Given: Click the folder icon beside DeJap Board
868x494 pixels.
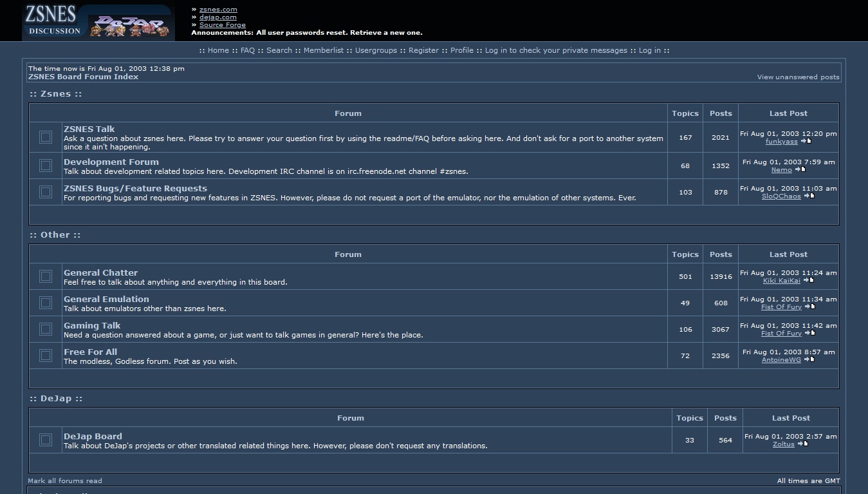Looking at the screenshot, I should pos(46,440).
